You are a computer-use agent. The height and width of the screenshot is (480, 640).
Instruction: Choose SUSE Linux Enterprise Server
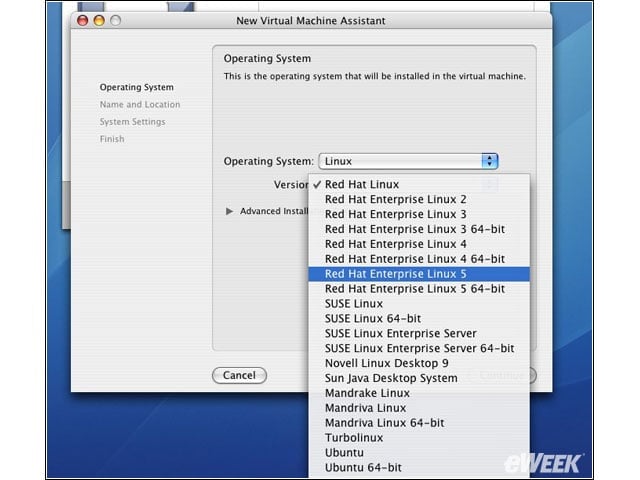point(419,333)
